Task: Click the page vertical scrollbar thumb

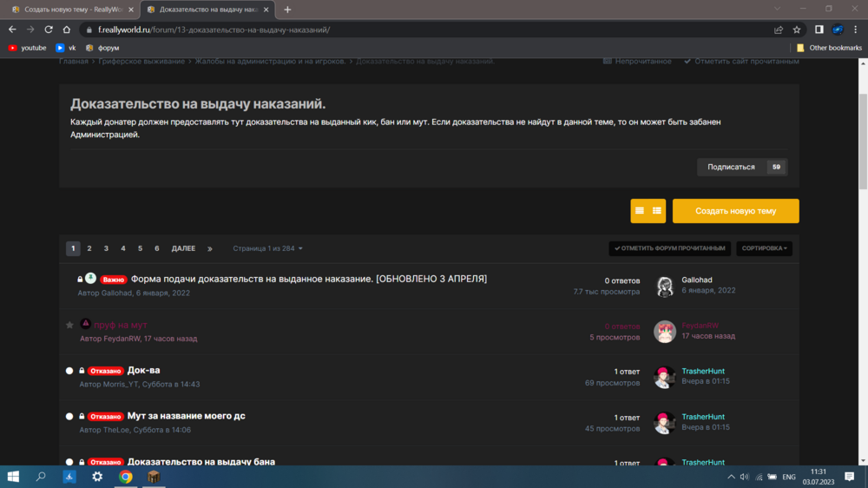Action: coord(863,142)
